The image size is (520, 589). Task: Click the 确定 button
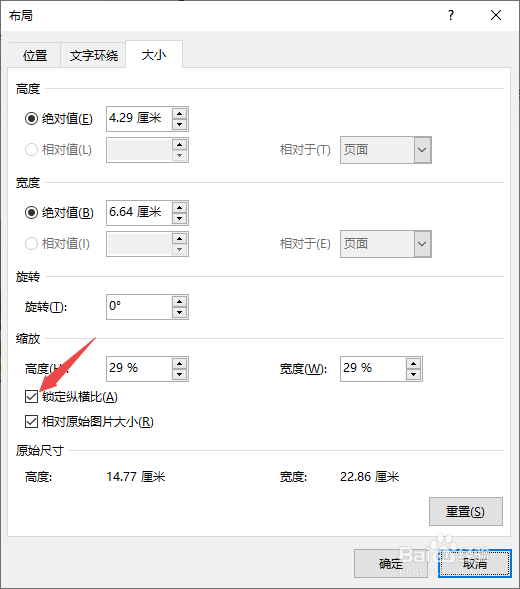tap(391, 563)
